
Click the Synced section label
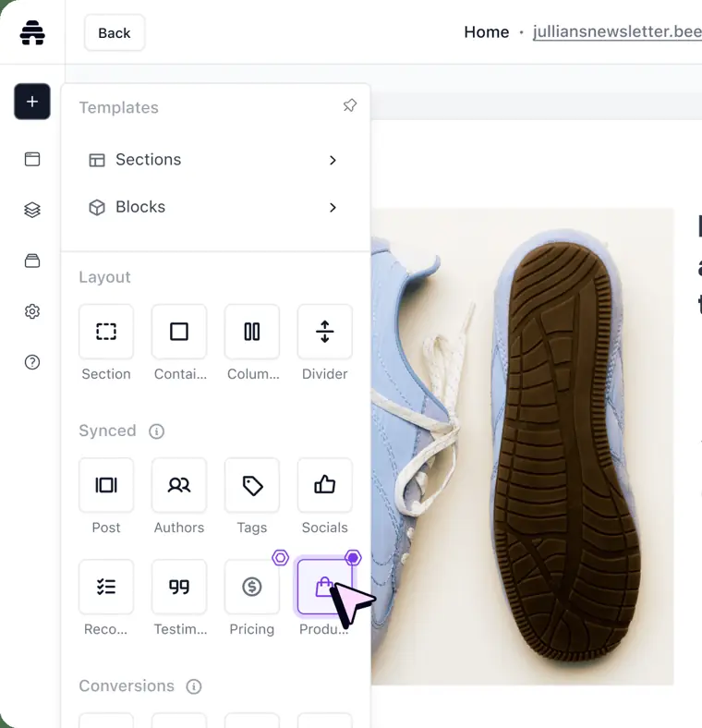[x=108, y=431]
